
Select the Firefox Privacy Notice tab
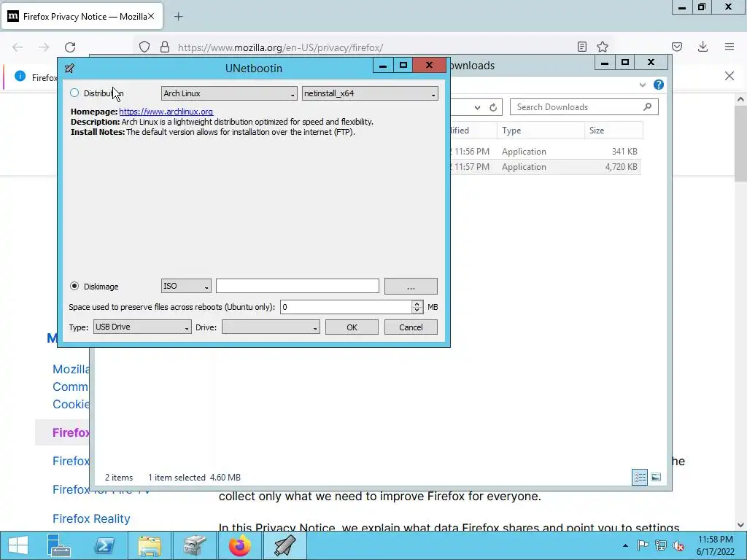[82, 17]
